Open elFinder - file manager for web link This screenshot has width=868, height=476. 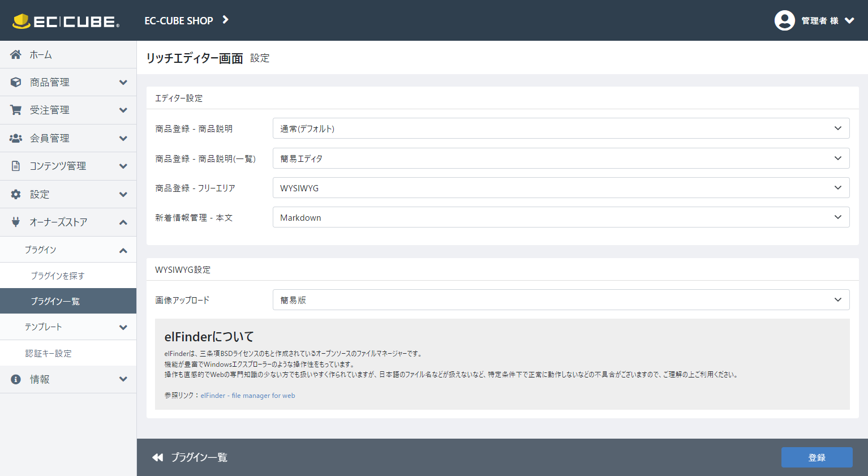pos(248,396)
